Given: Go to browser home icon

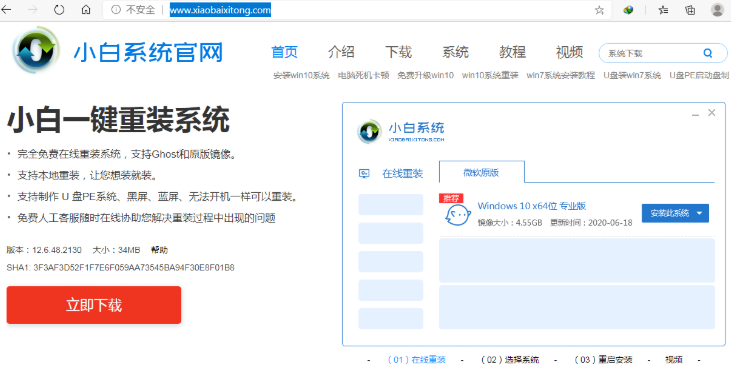Looking at the screenshot, I should pyautogui.click(x=86, y=10).
